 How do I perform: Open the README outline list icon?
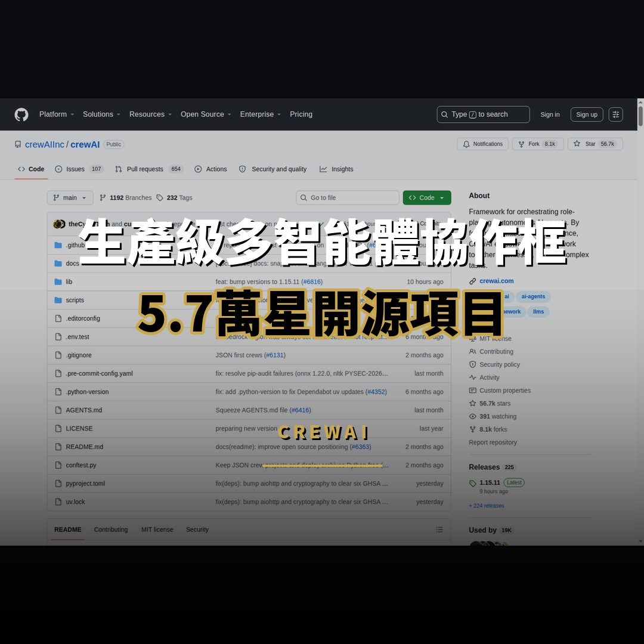[439, 530]
